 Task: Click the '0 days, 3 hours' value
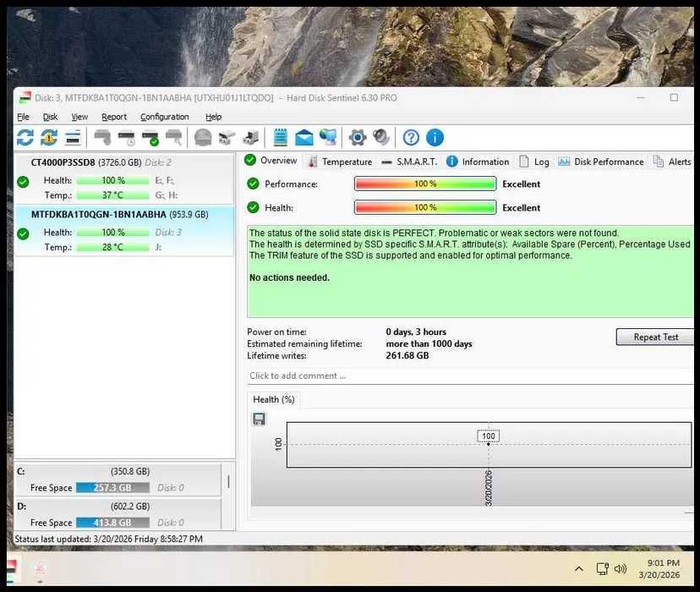tap(416, 332)
